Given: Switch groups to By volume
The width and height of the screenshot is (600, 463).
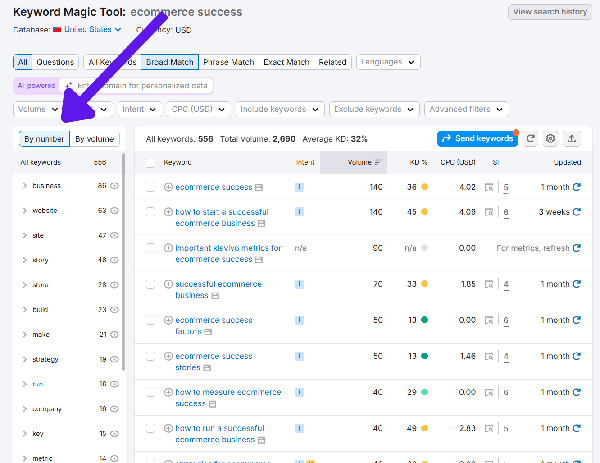Looking at the screenshot, I should (95, 139).
